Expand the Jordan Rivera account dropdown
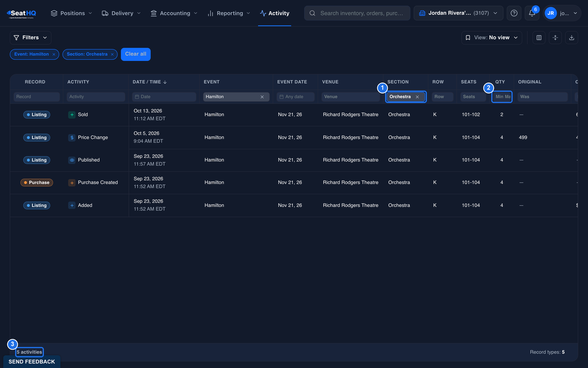This screenshot has height=368, width=588. (458, 13)
